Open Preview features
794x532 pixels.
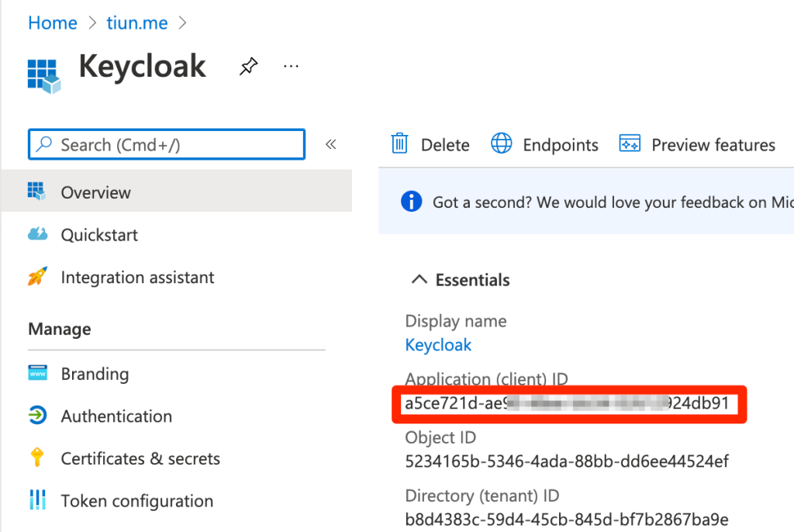tap(697, 144)
